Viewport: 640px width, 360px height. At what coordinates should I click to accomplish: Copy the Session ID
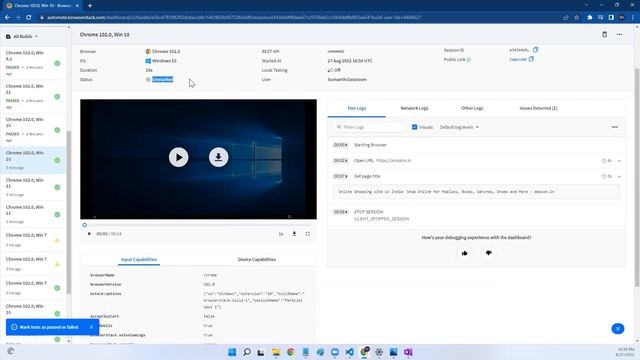coord(535,50)
